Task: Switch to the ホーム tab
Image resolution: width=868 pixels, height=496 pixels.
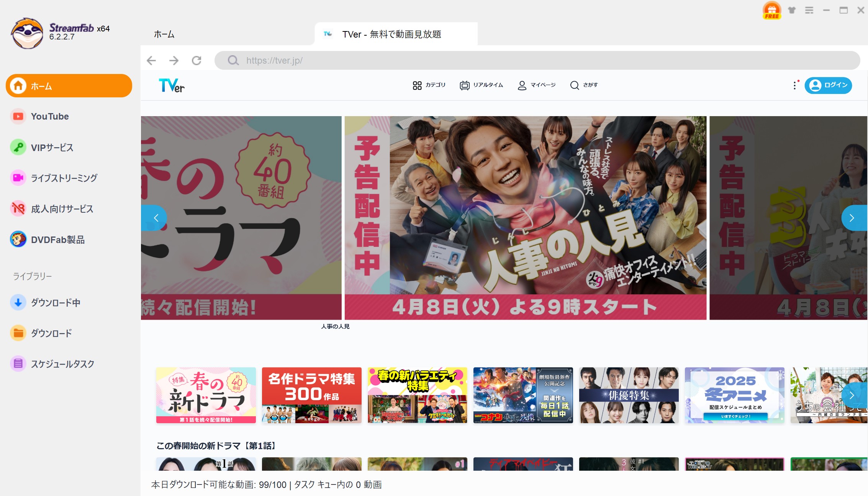Action: (164, 34)
